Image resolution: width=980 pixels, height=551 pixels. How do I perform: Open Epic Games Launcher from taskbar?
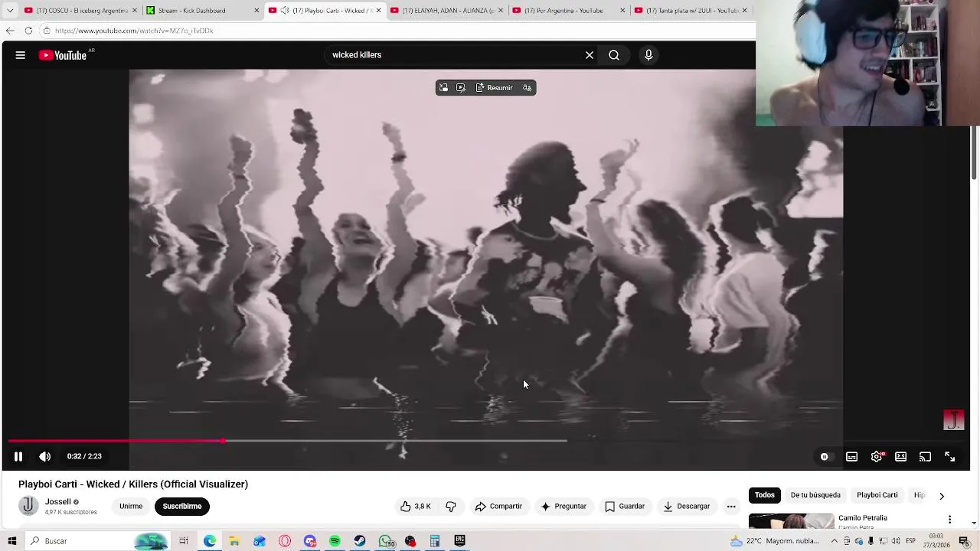tap(460, 541)
